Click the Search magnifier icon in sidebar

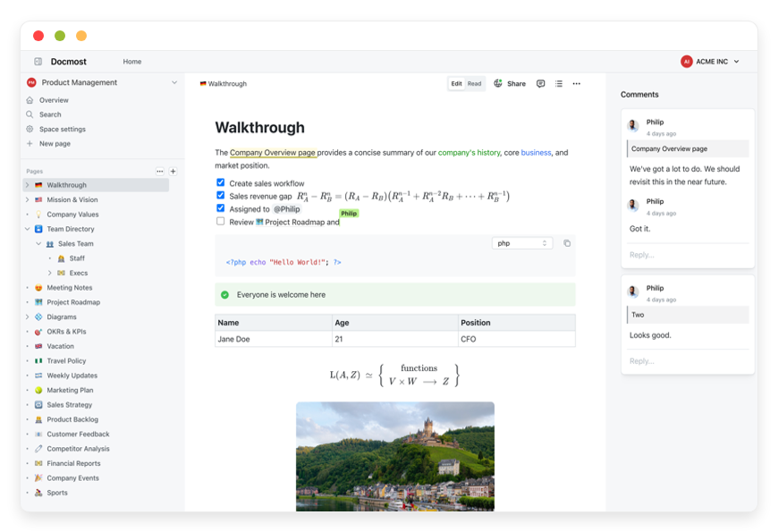(x=30, y=114)
